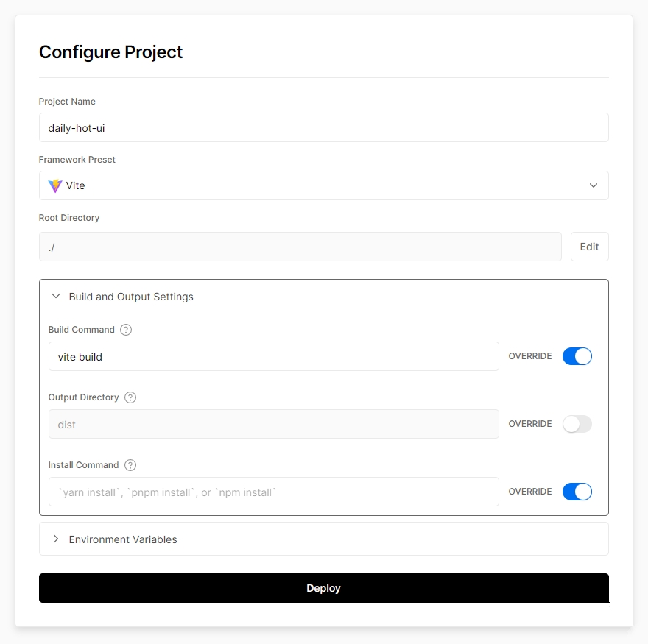Click the Install Command help icon
The image size is (648, 644).
(x=130, y=465)
